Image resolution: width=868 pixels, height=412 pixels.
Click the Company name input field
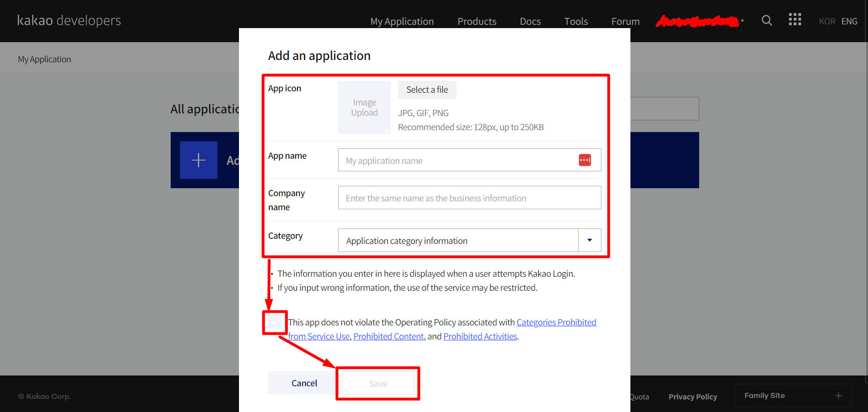(469, 198)
